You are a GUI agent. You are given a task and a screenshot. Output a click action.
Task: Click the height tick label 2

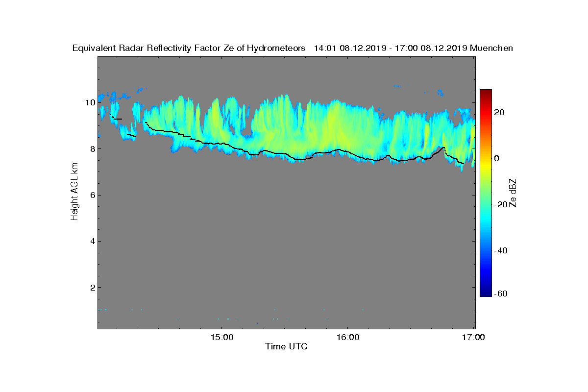click(92, 287)
